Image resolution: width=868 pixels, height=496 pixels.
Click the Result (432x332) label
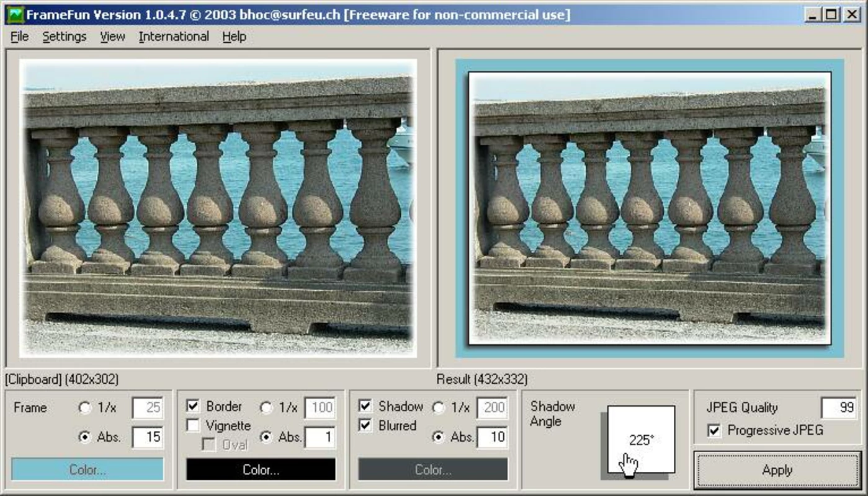[482, 379]
